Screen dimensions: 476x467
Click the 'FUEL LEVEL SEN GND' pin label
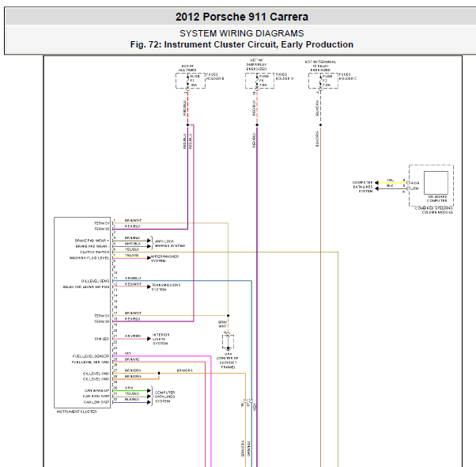(x=90, y=362)
